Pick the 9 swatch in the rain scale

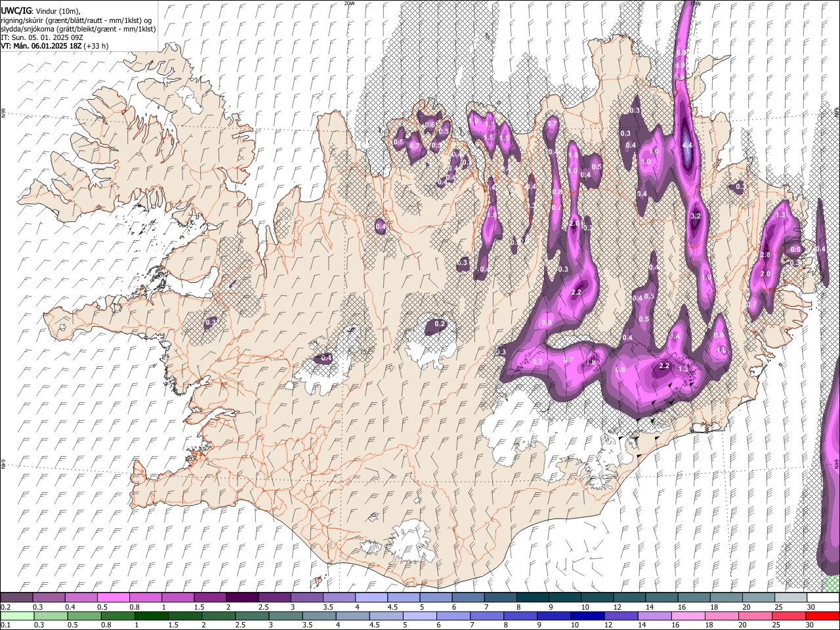tap(554, 616)
